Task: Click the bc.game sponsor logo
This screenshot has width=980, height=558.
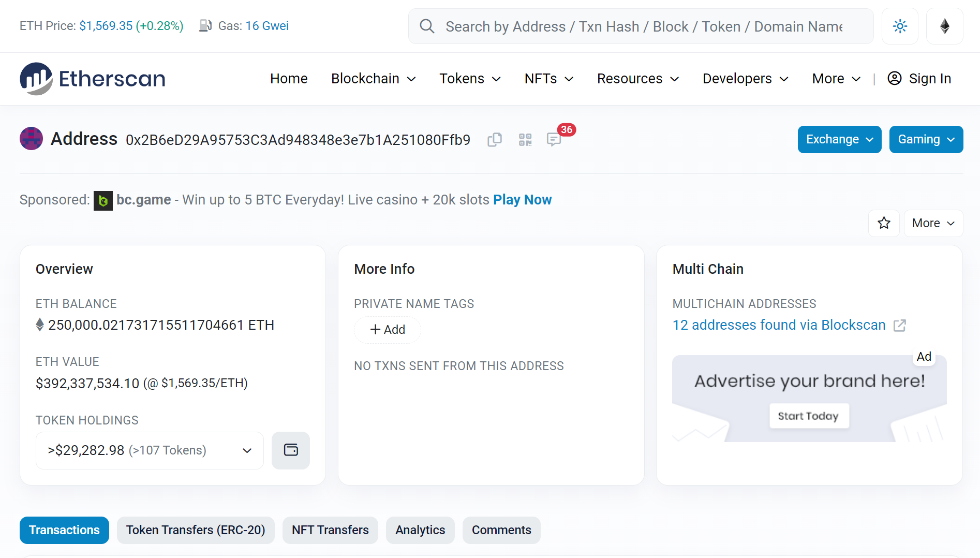Action: tap(103, 200)
